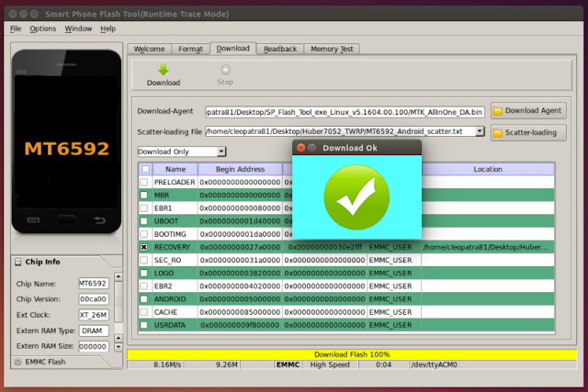Check the LOGO partition checkbox
Screen dimensions: 588x392
coord(144,274)
